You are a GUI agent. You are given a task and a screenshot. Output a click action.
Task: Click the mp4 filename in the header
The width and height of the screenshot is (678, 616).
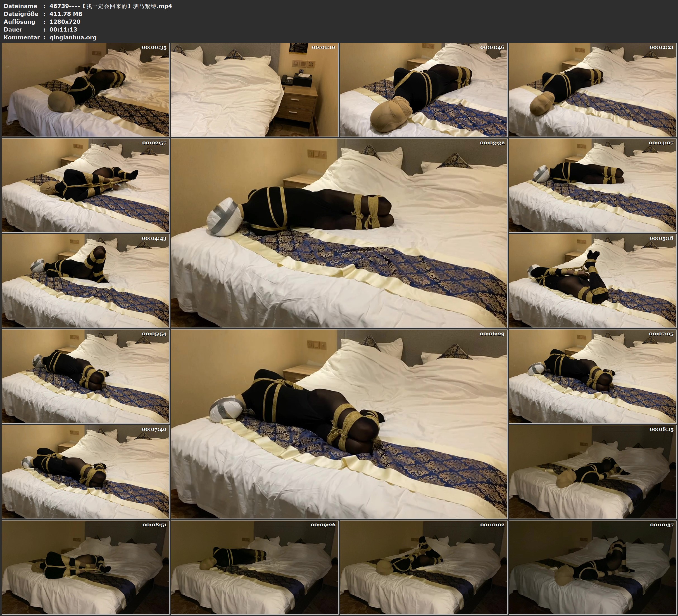pos(111,6)
